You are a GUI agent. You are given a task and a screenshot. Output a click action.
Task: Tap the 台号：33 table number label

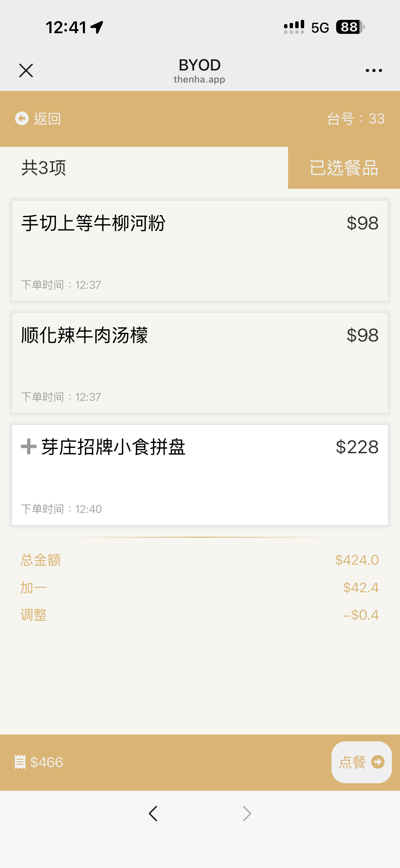[356, 119]
